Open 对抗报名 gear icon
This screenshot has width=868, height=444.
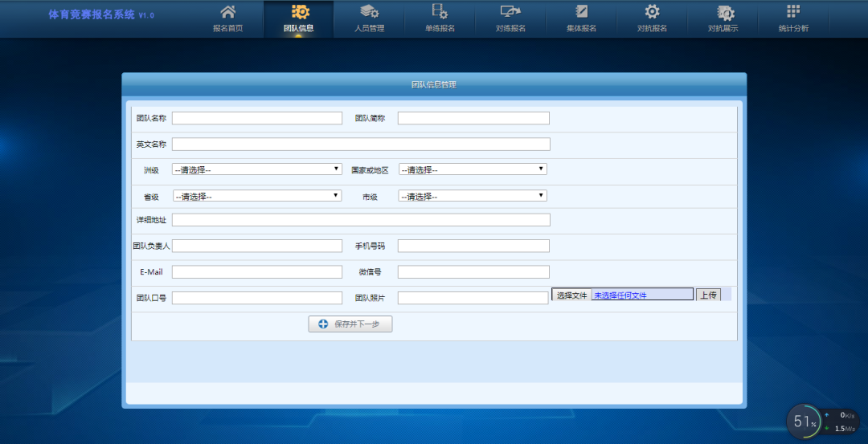[652, 12]
